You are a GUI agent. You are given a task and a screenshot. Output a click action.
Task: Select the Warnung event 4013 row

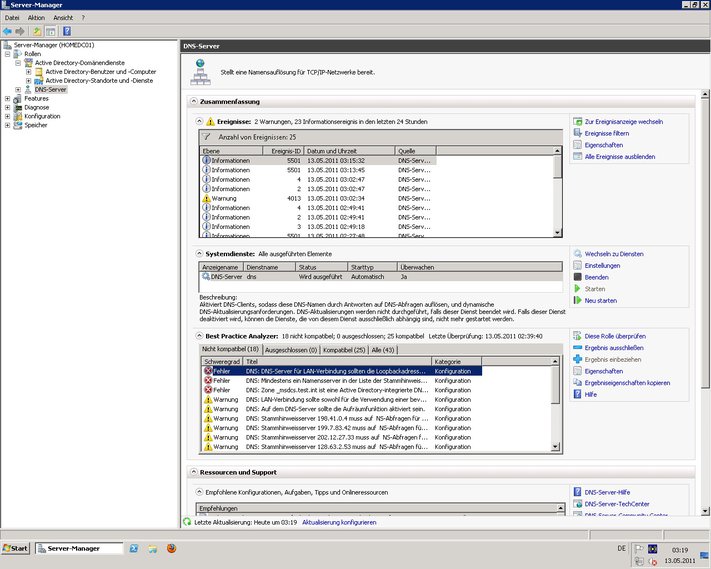(x=318, y=198)
